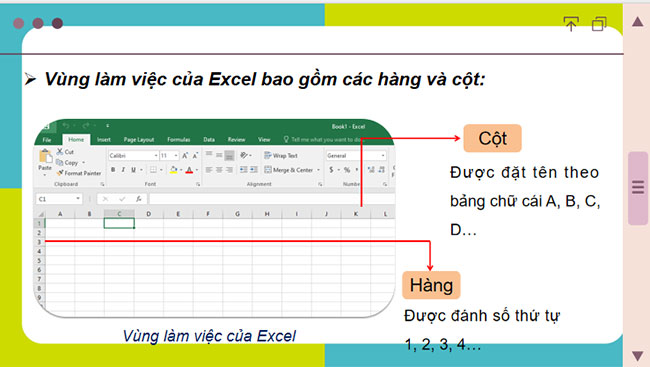Click the orange Hàng label button
This screenshot has height=367, width=650.
pos(431,285)
